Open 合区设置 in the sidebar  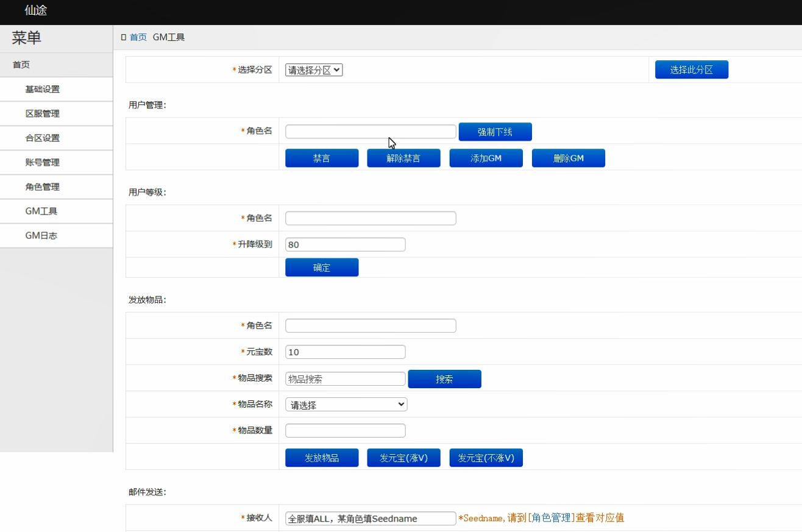click(56, 138)
